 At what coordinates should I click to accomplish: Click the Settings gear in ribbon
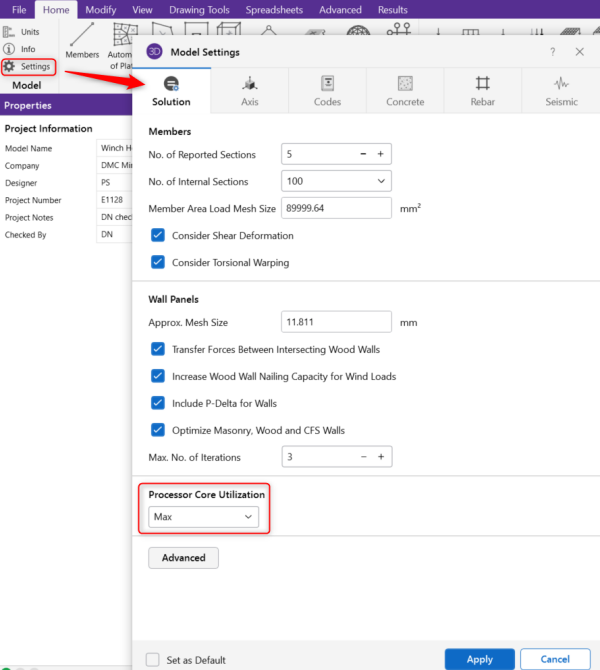click(28, 67)
